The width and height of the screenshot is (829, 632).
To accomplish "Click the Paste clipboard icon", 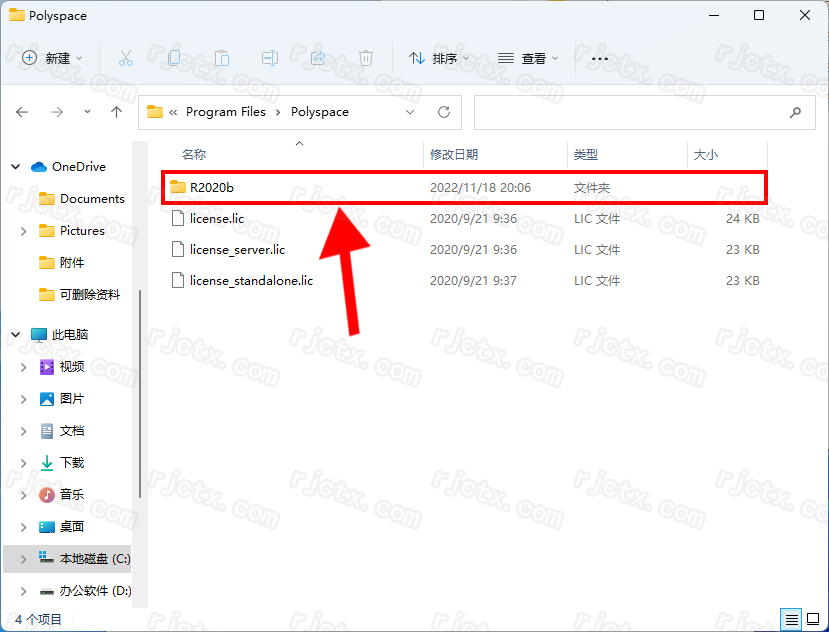I will point(222,58).
